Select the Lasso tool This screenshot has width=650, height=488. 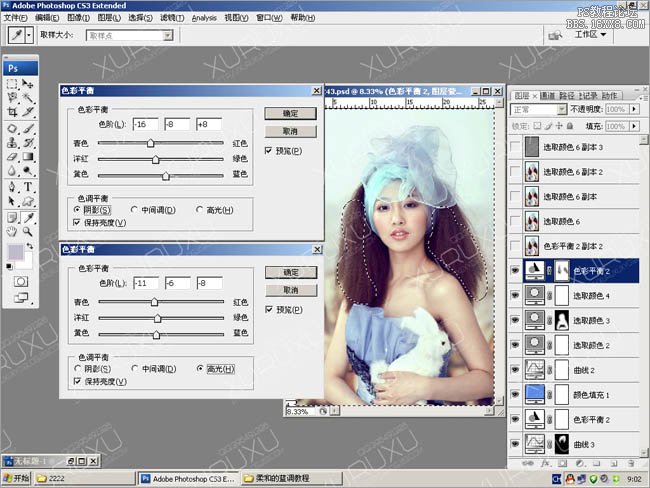tap(12, 98)
